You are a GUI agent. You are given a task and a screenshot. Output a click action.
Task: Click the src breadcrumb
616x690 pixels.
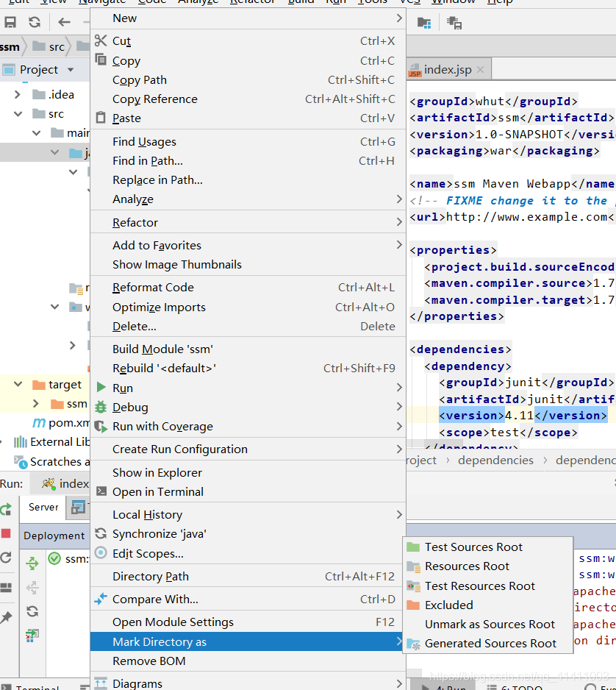49,46
